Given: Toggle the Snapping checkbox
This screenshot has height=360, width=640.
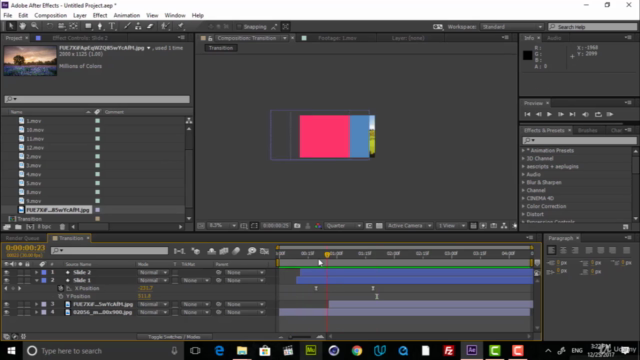Looking at the screenshot, I should click(240, 27).
